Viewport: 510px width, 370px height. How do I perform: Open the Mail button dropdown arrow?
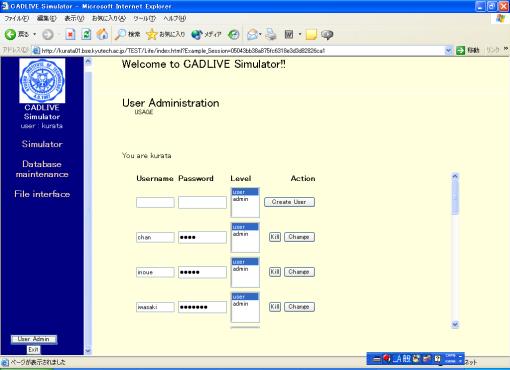tap(260, 34)
